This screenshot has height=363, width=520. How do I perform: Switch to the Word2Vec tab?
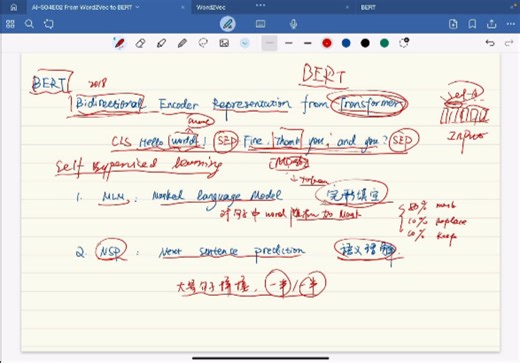click(211, 7)
